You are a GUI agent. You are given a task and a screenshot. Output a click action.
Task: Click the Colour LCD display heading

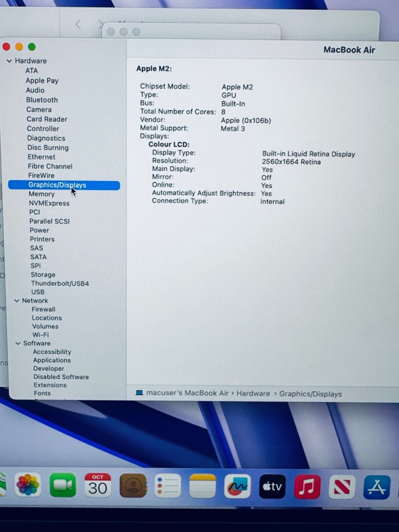click(x=169, y=144)
